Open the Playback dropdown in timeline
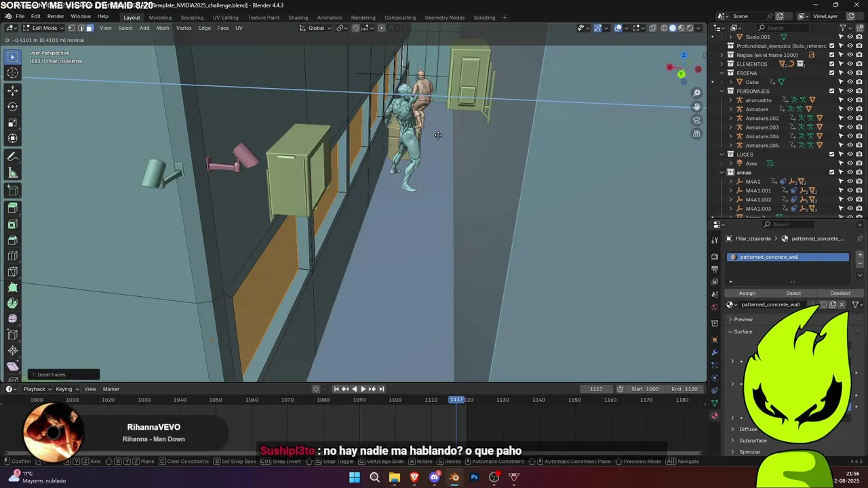Image resolution: width=868 pixels, height=488 pixels. [x=37, y=389]
